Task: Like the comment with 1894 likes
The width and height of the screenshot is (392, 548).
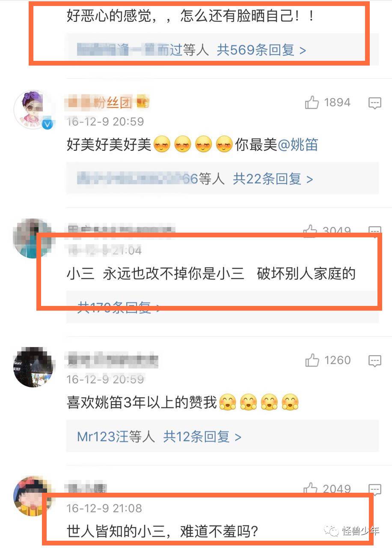Action: 312,103
